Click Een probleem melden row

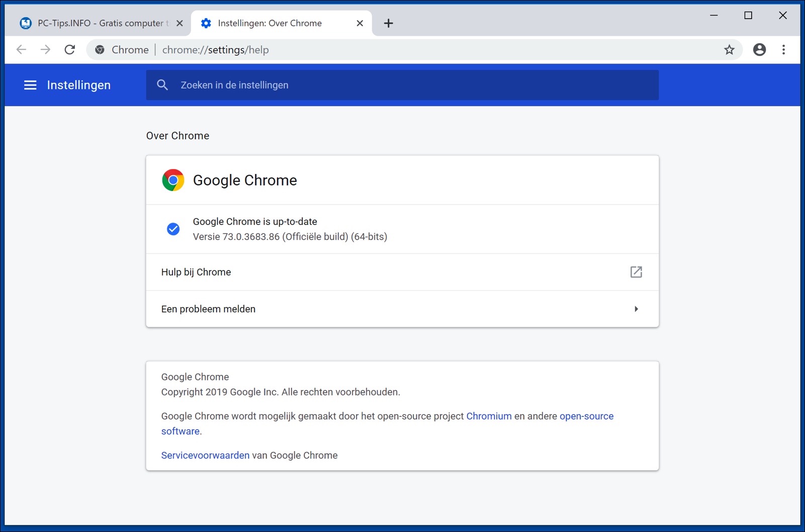[x=402, y=309]
